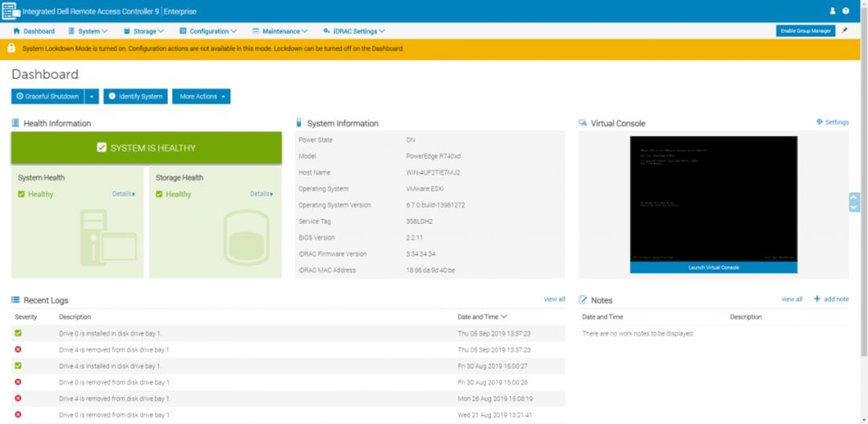Open the Maintenance menu
The height and width of the screenshot is (424, 868).
(x=280, y=31)
